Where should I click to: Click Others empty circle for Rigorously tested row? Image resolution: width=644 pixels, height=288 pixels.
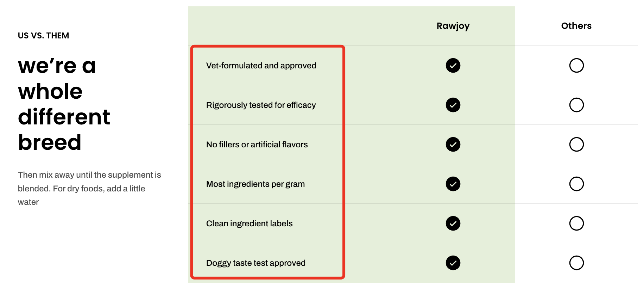pyautogui.click(x=576, y=105)
